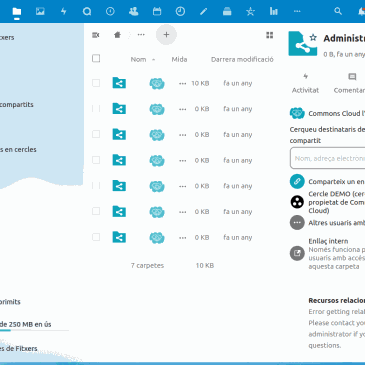
Task: Click the Enllaç intern label
Action: (x=328, y=241)
